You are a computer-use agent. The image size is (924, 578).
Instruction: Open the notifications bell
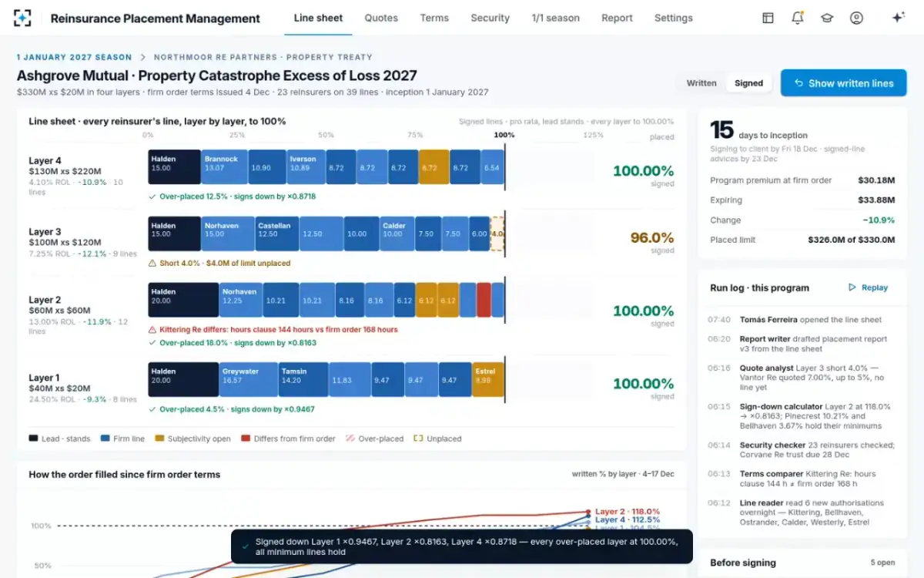click(x=797, y=18)
